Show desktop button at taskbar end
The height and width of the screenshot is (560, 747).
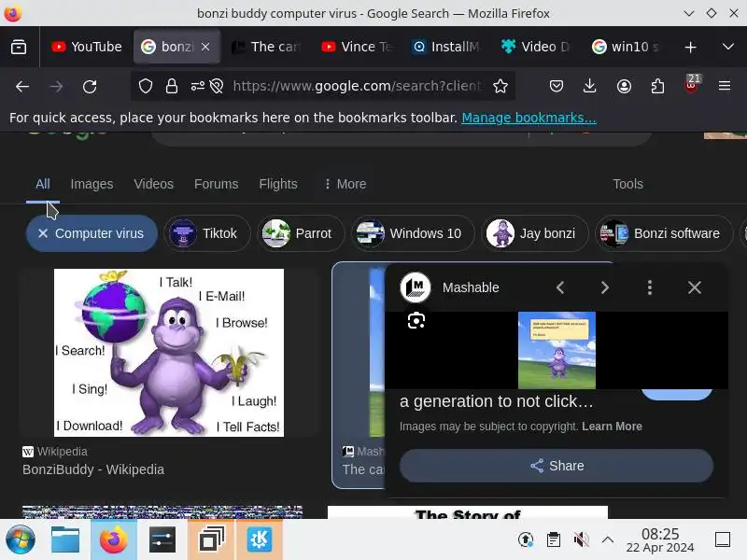click(722, 539)
